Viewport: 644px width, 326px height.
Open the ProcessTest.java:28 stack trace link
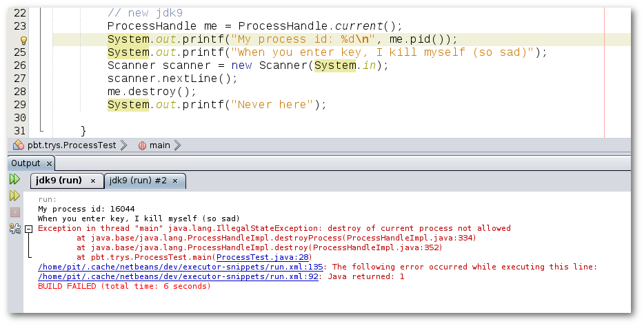pos(263,258)
